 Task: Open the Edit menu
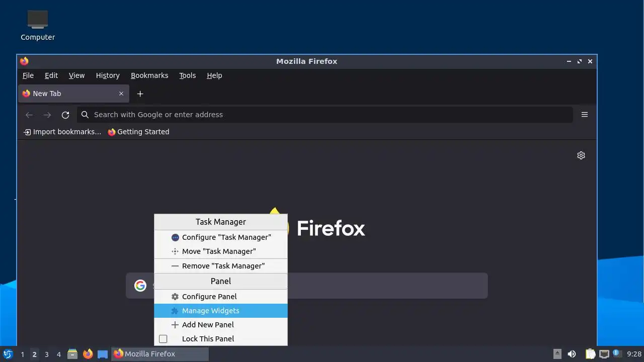[x=51, y=75]
